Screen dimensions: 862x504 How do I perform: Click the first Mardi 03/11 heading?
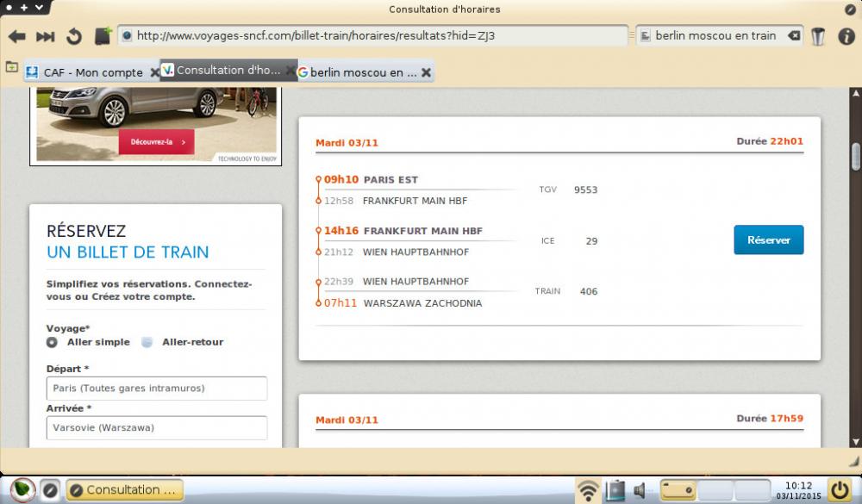click(x=347, y=143)
